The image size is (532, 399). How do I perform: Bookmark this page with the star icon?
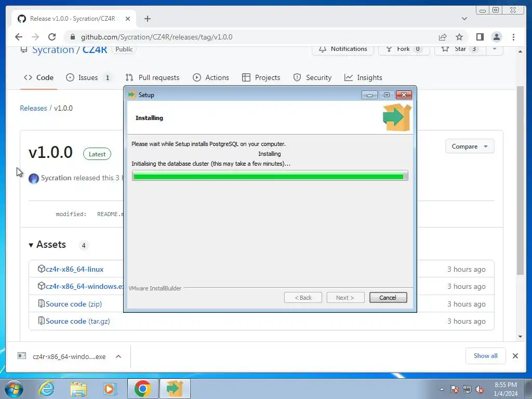tap(459, 37)
